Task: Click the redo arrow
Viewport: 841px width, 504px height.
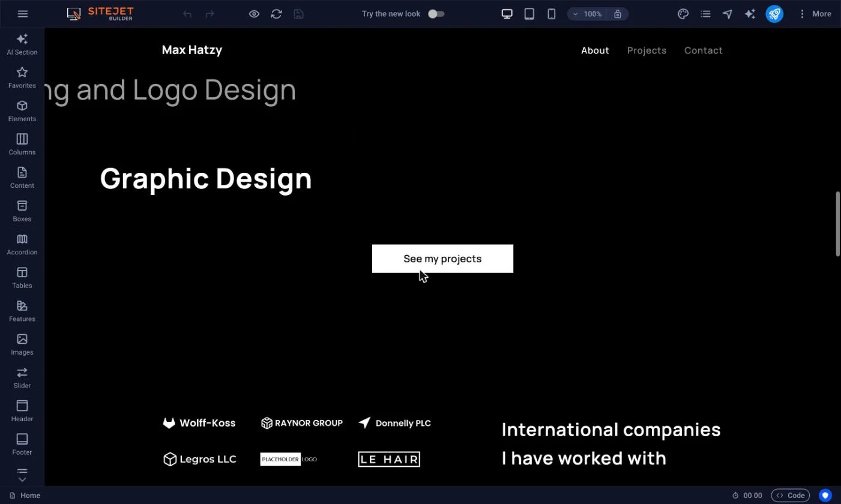Action: coord(209,14)
